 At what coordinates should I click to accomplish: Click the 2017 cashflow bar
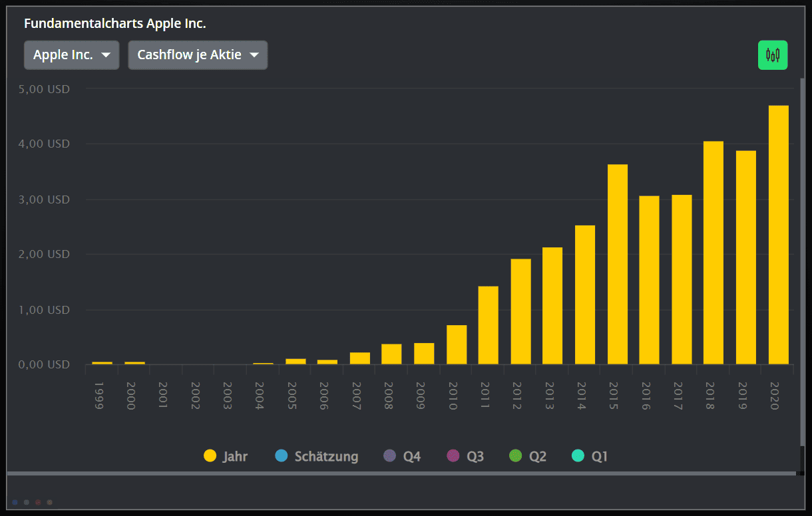point(682,279)
